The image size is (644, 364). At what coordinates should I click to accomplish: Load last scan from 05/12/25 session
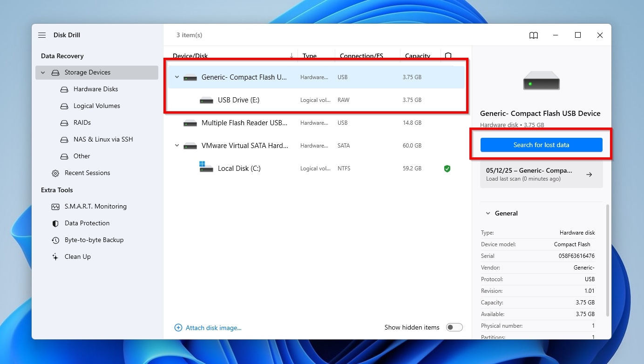coord(541,175)
